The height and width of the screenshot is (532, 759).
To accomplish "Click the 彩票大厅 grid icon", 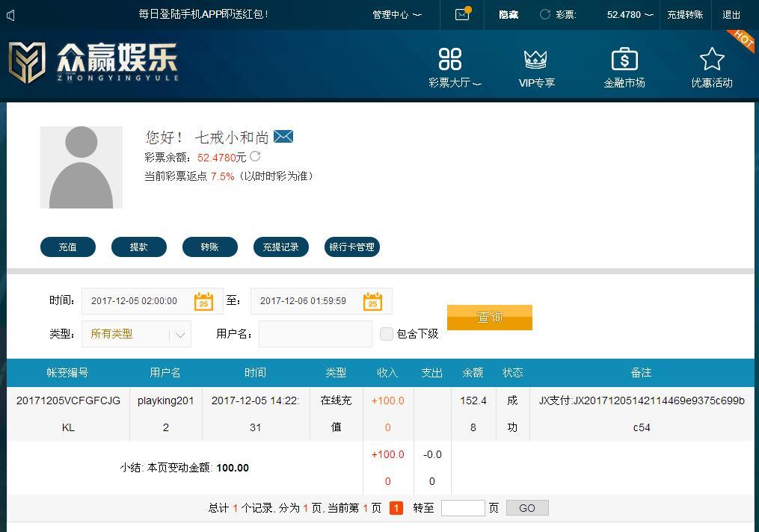I will [450, 59].
